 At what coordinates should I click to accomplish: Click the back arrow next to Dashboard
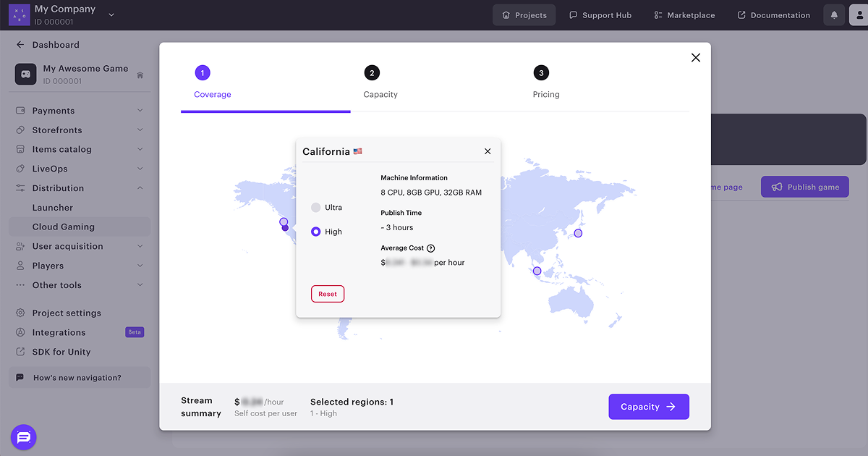point(20,45)
